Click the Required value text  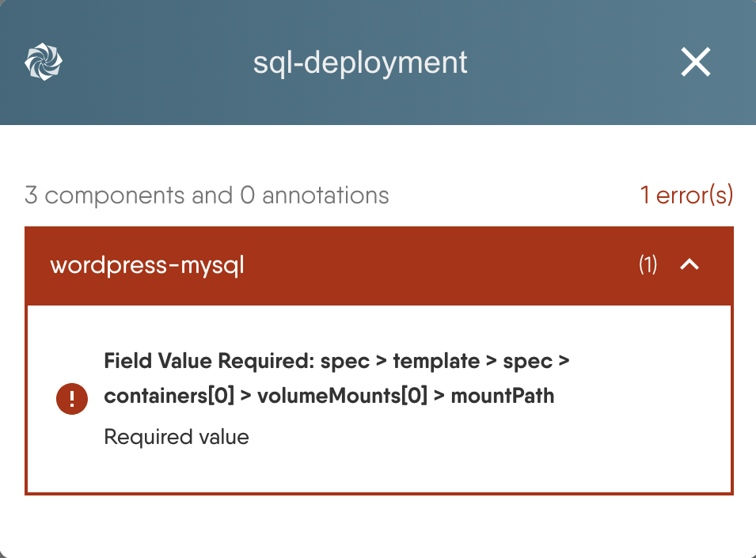(x=176, y=436)
